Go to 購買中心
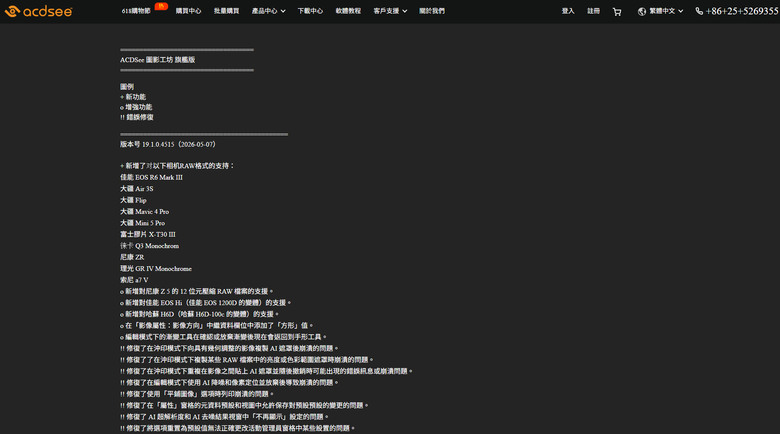The image size is (780, 434). (x=189, y=11)
